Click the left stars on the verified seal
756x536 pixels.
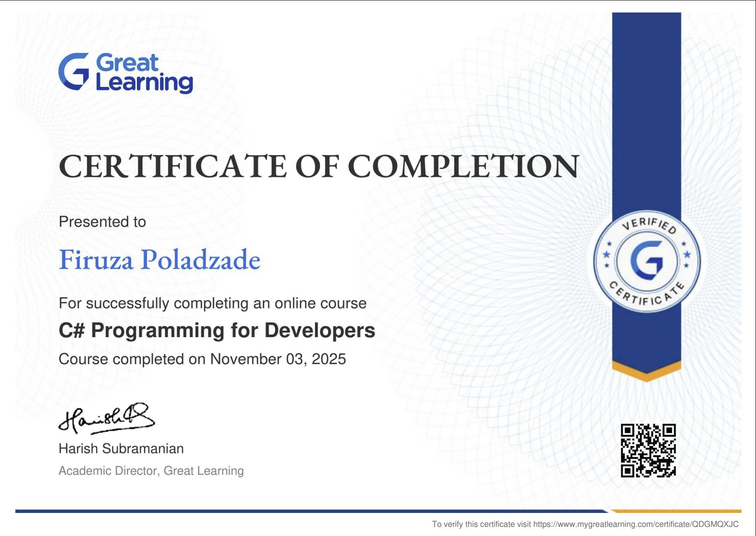click(607, 254)
